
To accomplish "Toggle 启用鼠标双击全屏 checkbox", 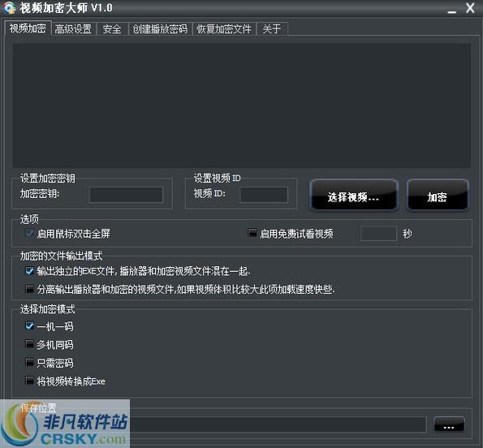I will (29, 233).
